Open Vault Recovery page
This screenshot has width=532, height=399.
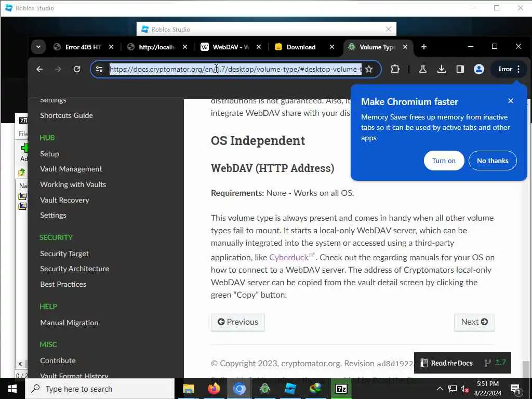click(x=64, y=200)
